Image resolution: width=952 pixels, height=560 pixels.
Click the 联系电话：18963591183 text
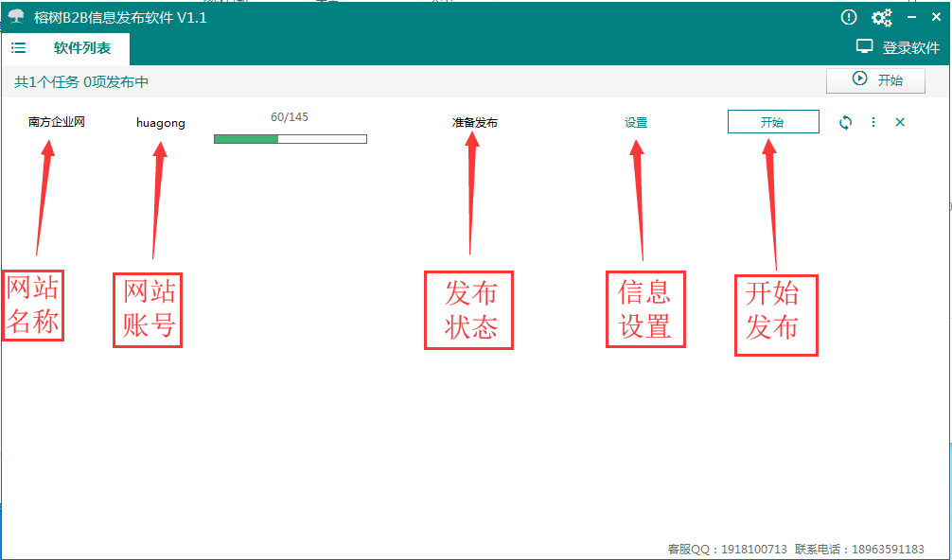click(x=859, y=549)
